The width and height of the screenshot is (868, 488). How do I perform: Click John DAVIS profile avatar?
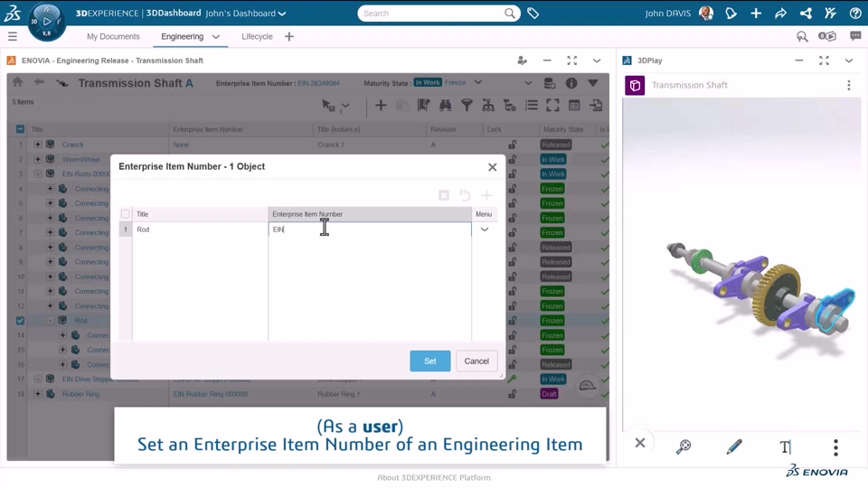point(706,14)
